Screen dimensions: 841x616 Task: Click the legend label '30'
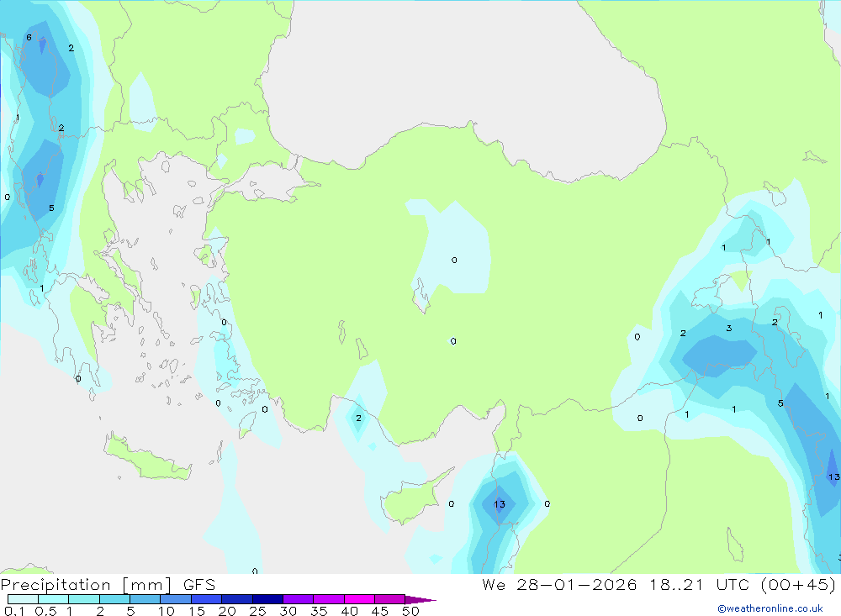288,611
